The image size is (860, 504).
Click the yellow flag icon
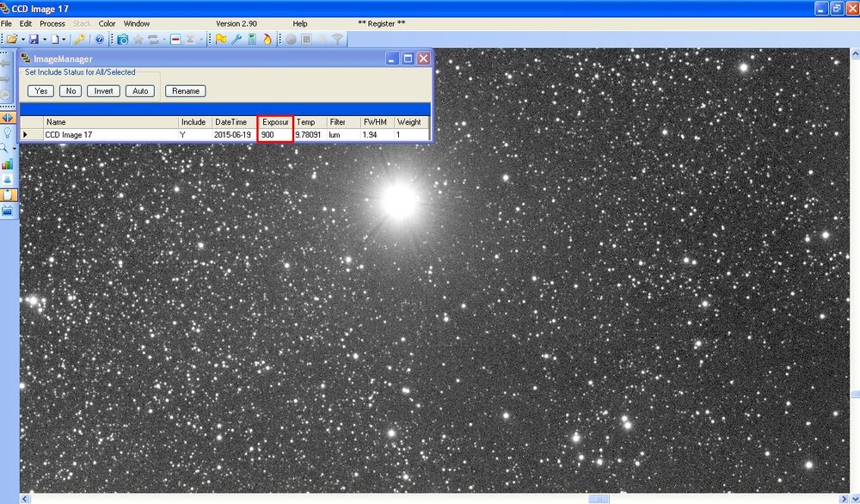220,40
